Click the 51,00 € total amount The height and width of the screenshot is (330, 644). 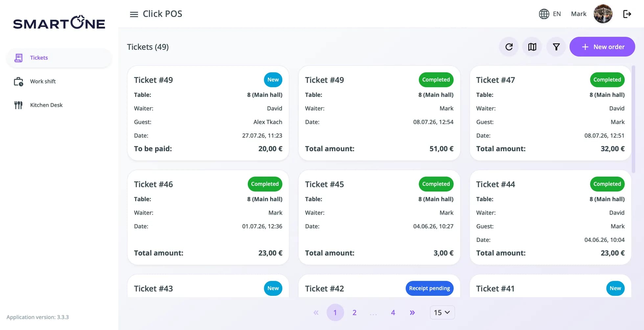(441, 149)
